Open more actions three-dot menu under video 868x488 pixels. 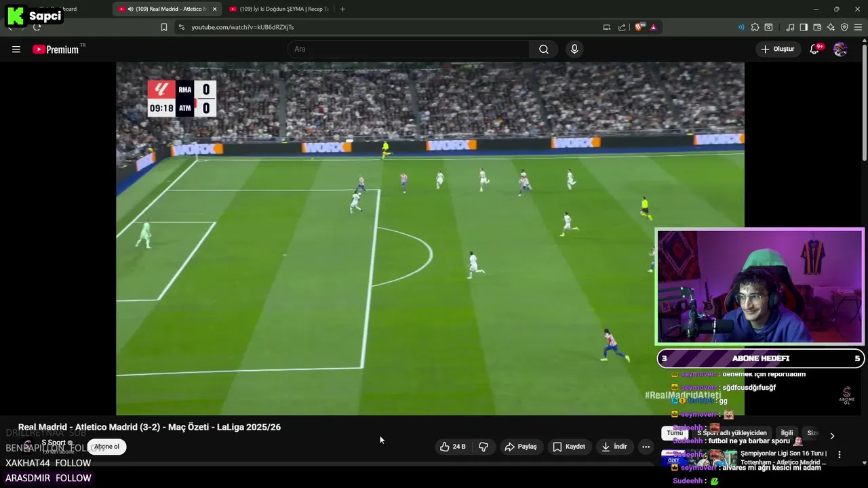(x=646, y=447)
